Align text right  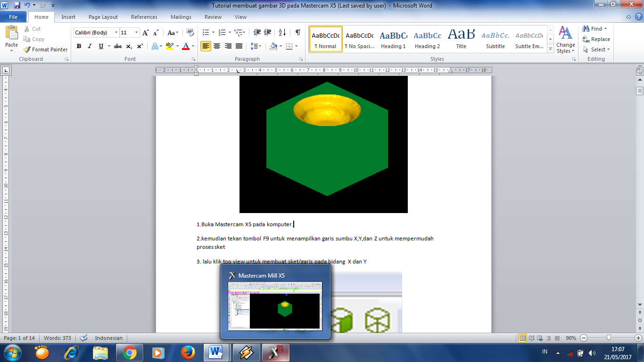[228, 46]
